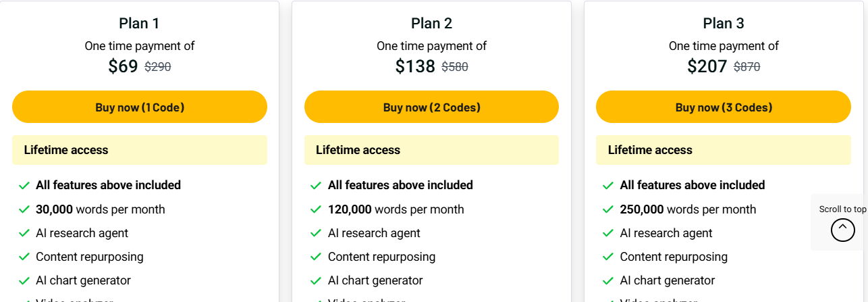Click checkmark next to 30,000 words per month
868x302 pixels.
(24, 209)
